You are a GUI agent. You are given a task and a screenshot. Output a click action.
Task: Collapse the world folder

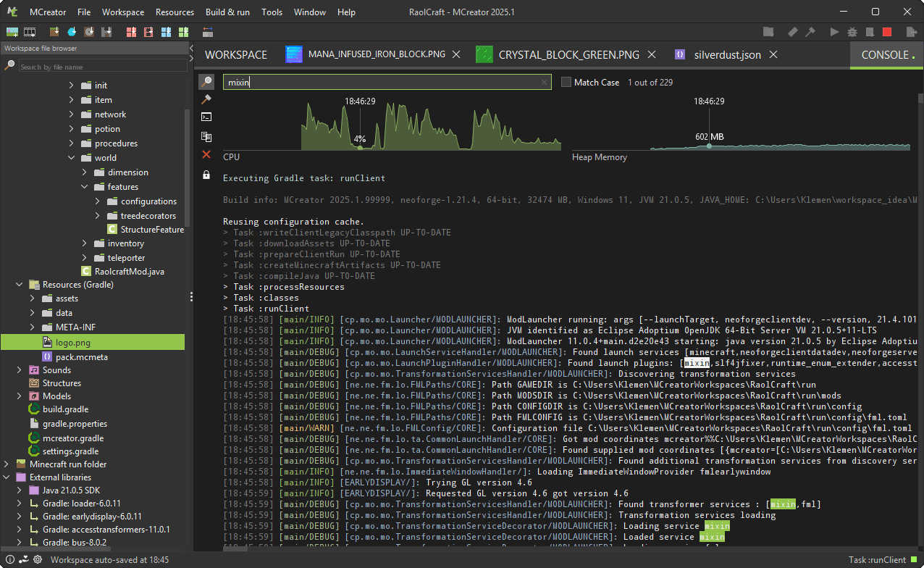click(72, 158)
